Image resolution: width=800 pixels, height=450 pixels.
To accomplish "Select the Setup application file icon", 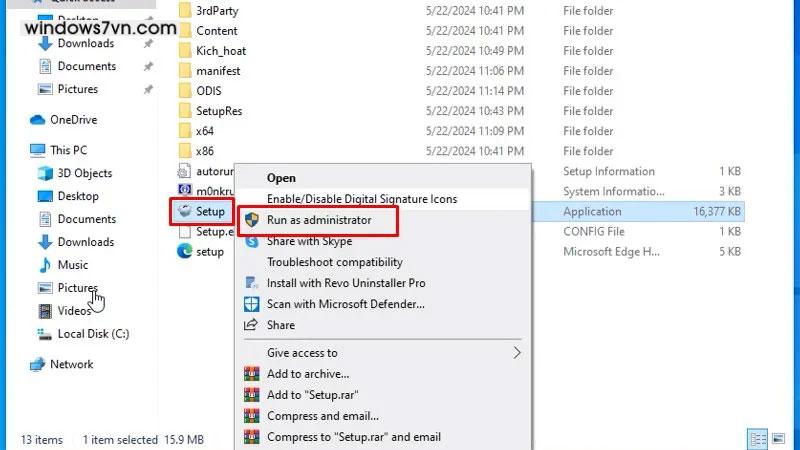I will point(184,211).
